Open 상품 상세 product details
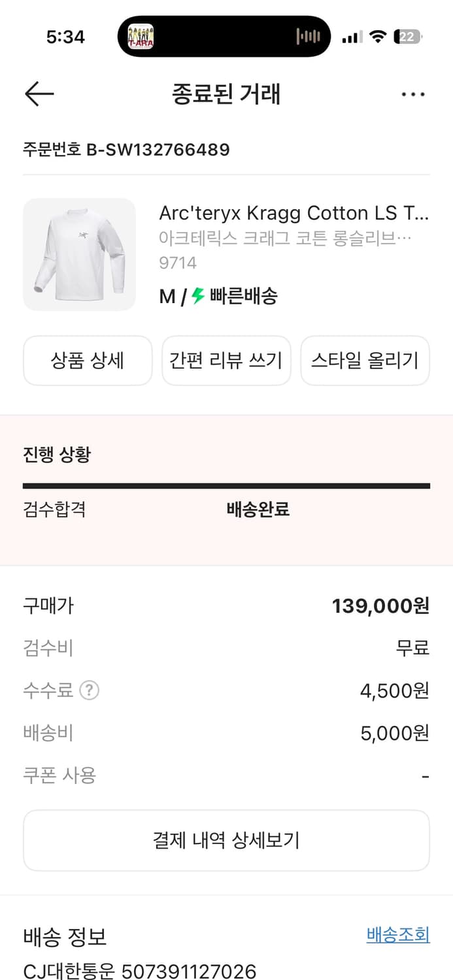Image resolution: width=453 pixels, height=980 pixels. pos(87,361)
